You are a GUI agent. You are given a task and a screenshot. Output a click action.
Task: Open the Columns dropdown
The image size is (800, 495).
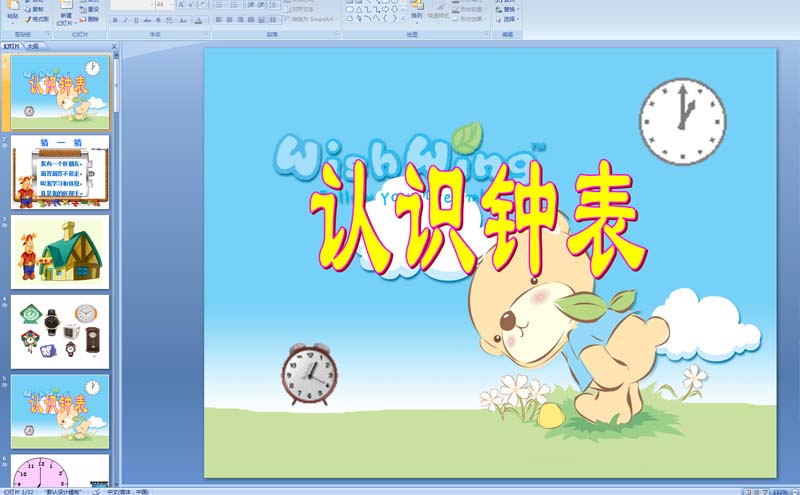pos(274,19)
